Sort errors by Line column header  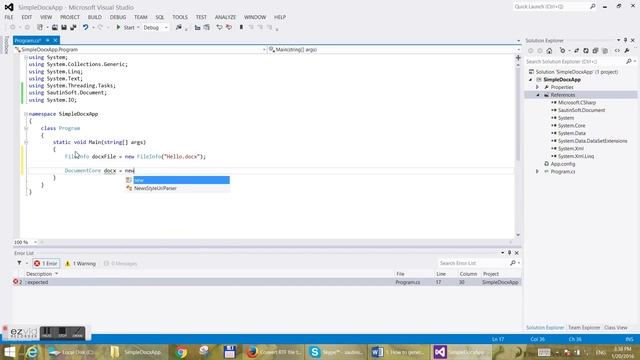(441, 274)
